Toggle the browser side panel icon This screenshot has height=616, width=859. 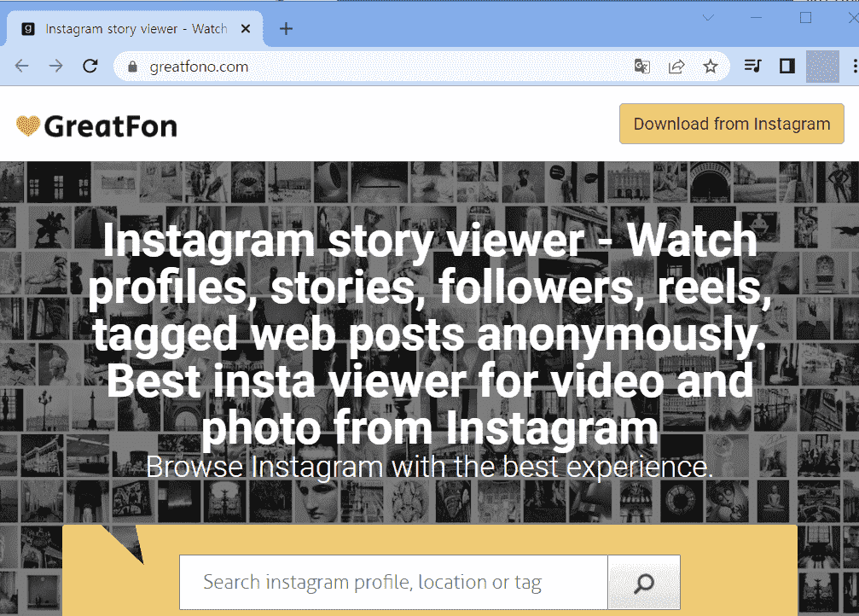point(787,67)
